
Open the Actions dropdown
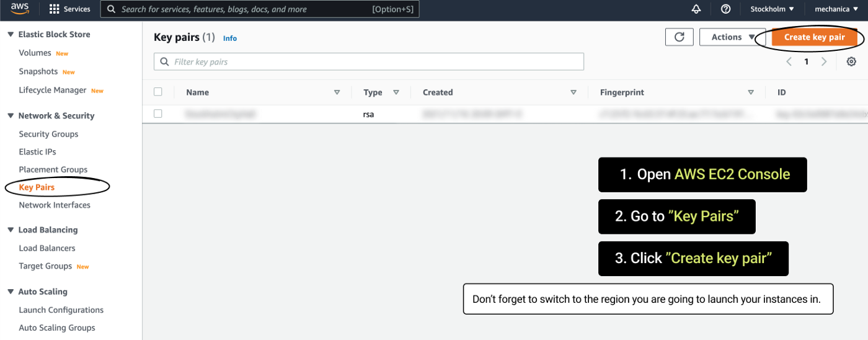click(x=733, y=37)
